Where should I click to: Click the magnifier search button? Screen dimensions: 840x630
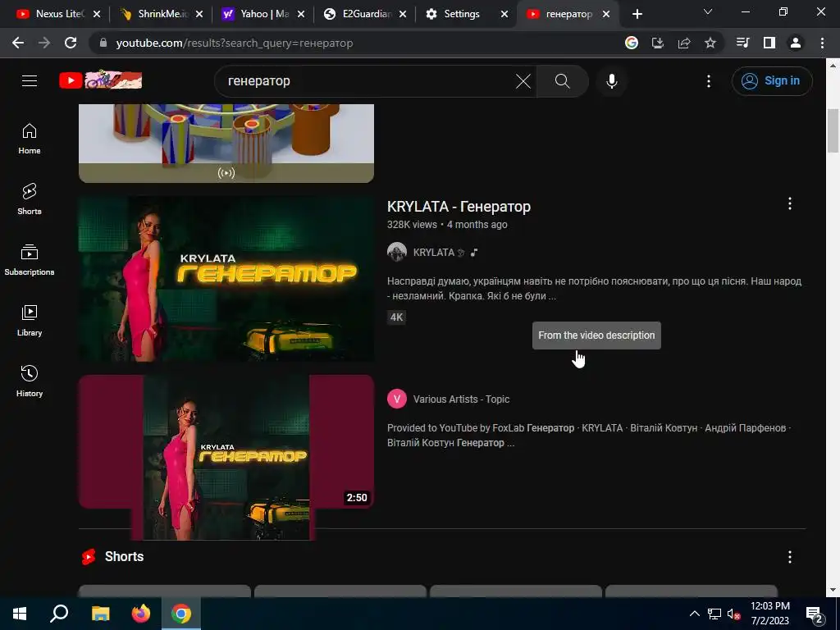click(563, 81)
